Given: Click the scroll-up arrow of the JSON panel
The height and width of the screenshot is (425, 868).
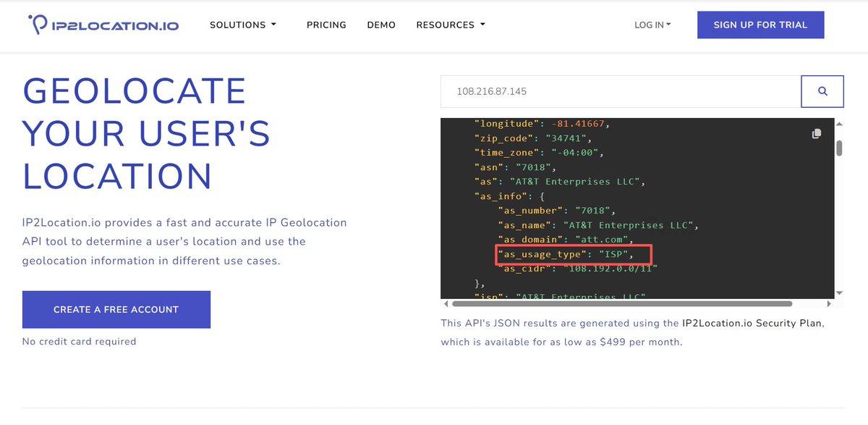Looking at the screenshot, I should pyautogui.click(x=839, y=123).
